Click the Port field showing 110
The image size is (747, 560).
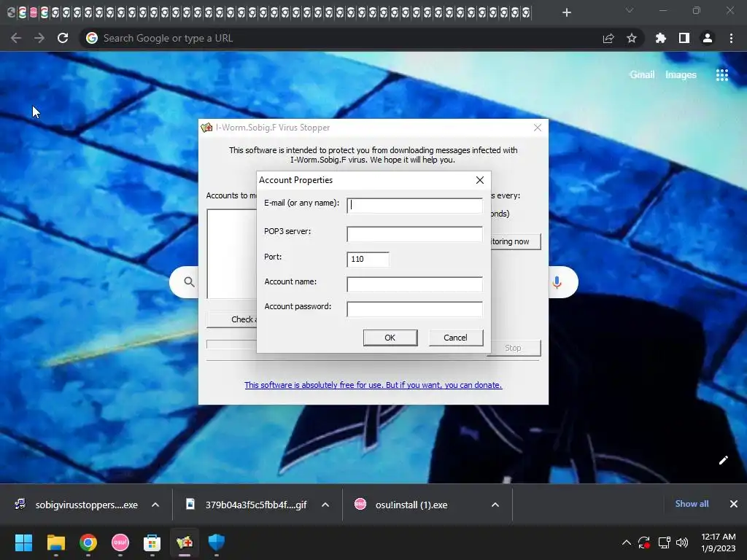coord(368,259)
